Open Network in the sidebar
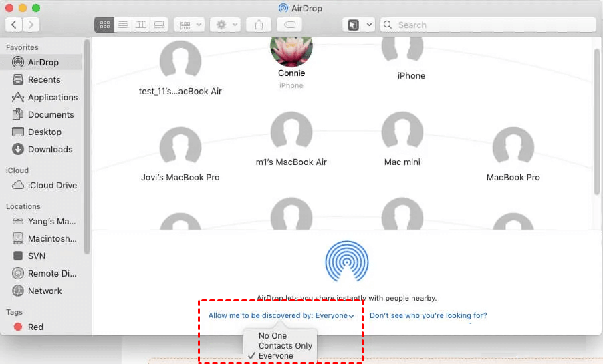This screenshot has height=364, width=603. pyautogui.click(x=41, y=291)
